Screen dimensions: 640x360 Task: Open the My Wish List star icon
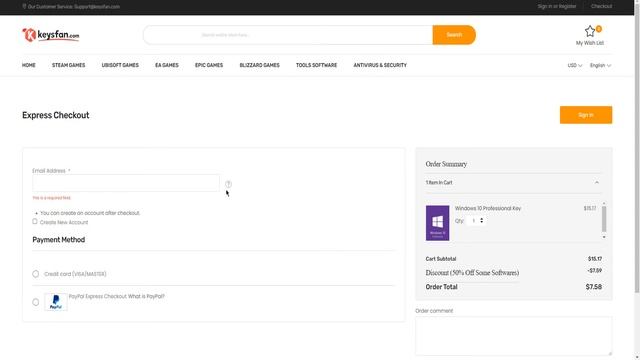click(x=590, y=31)
